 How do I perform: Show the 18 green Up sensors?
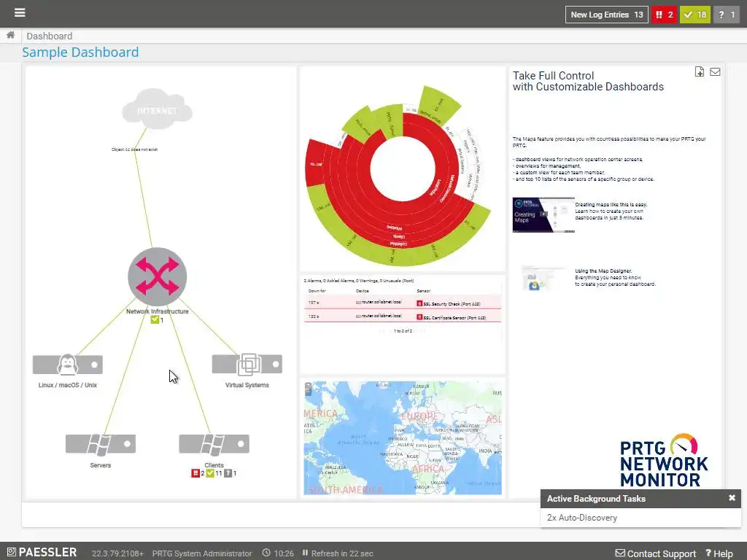pyautogui.click(x=695, y=15)
